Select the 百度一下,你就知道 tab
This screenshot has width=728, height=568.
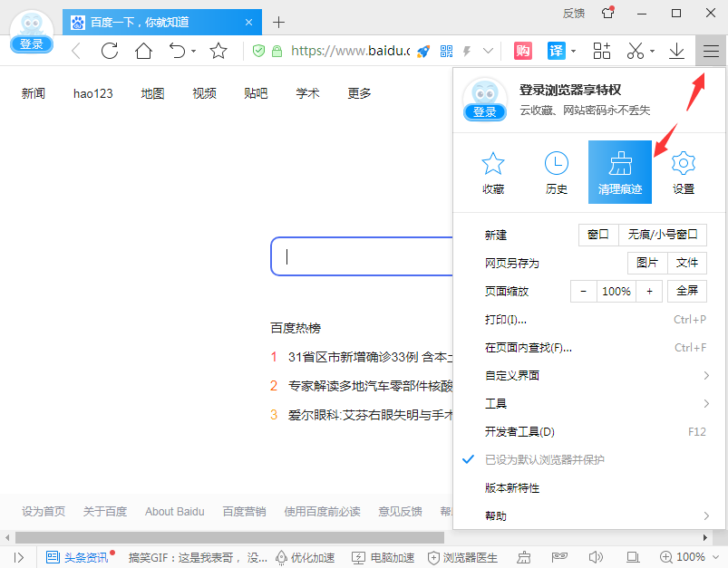pyautogui.click(x=162, y=22)
